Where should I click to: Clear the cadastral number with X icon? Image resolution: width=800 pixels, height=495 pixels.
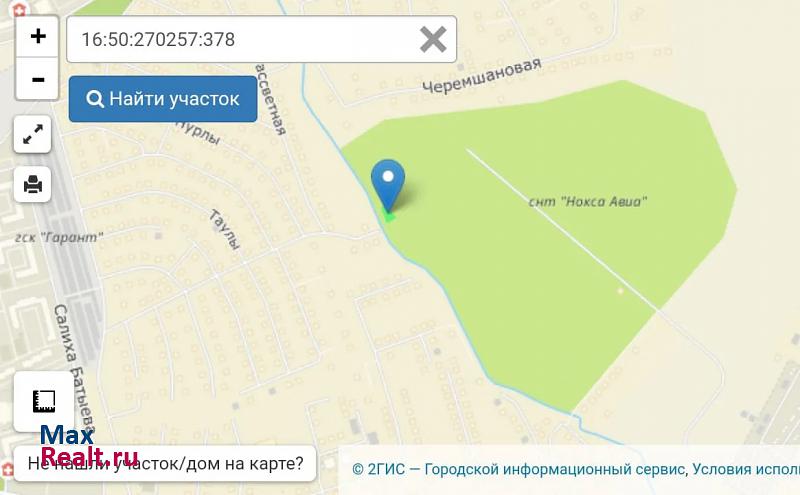(x=433, y=39)
